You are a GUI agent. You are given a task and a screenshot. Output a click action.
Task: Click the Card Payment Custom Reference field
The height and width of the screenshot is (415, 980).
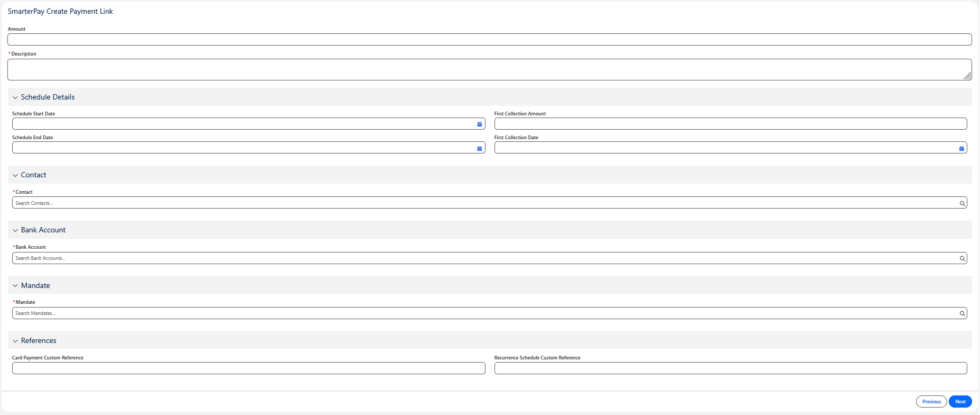tap(249, 368)
